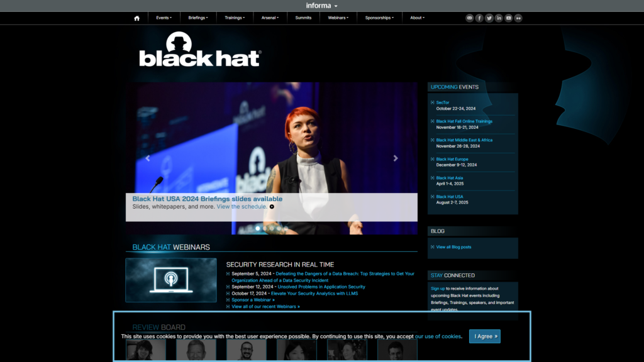Click the plus icon beside Black Hat Europe
This screenshot has height=362, width=644.
pyautogui.click(x=433, y=159)
